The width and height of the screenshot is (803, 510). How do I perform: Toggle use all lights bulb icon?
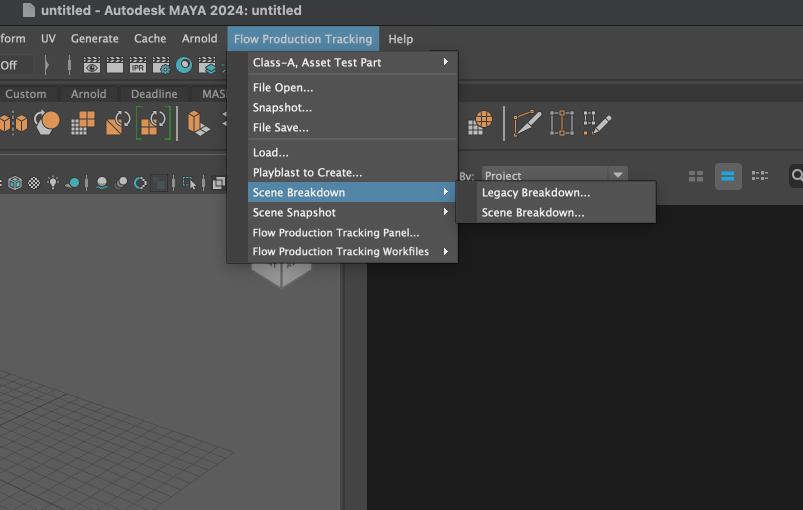pyautogui.click(x=53, y=183)
